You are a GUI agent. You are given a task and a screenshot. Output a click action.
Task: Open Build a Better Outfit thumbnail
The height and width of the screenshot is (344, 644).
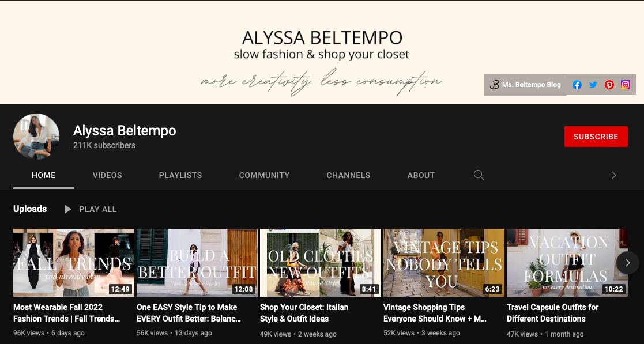click(x=197, y=263)
